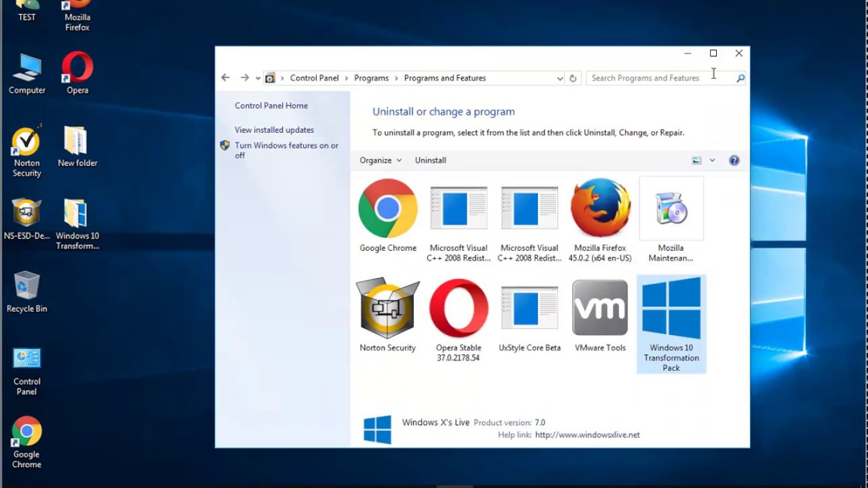Click View installed updates link

(x=274, y=130)
